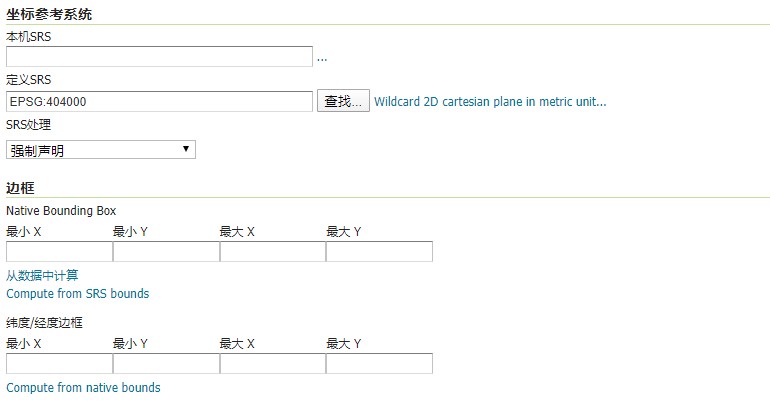Screen dimensions: 770x409
Task: Click Native Bounding Box 最小 X field
Action: pos(59,252)
